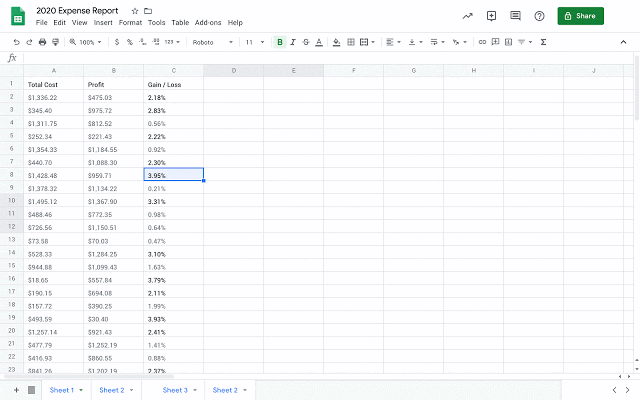Click the formula bar input
The width and height of the screenshot is (640, 400).
point(328,58)
